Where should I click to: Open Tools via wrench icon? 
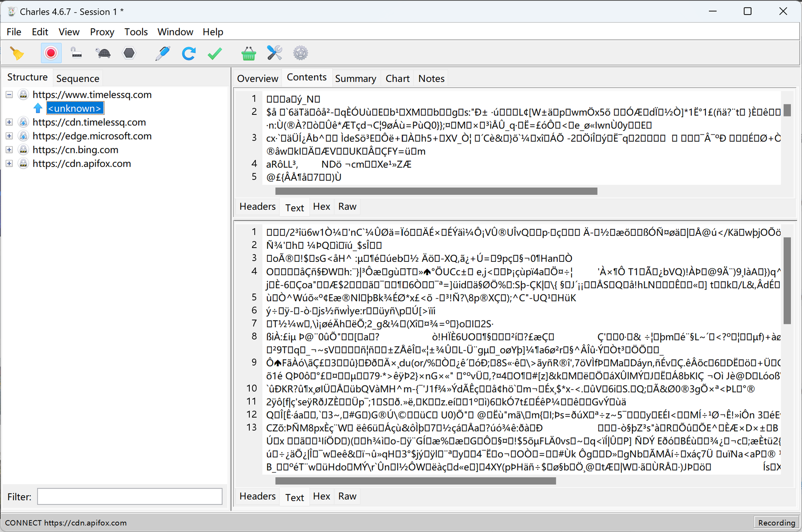(x=274, y=53)
